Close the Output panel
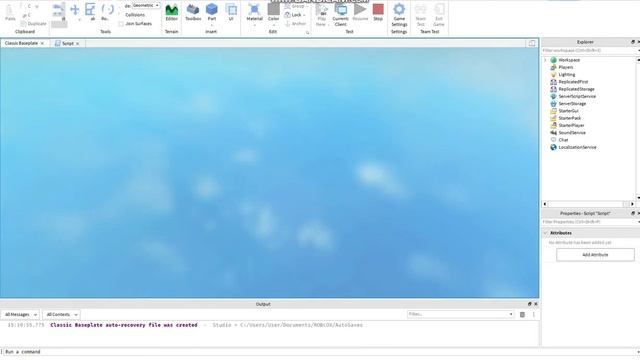Screen dimensions: 640x360 tap(536, 304)
